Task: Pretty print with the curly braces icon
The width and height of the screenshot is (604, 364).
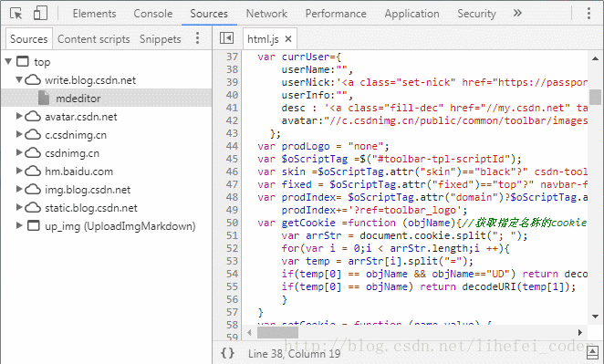Action: tap(227, 353)
